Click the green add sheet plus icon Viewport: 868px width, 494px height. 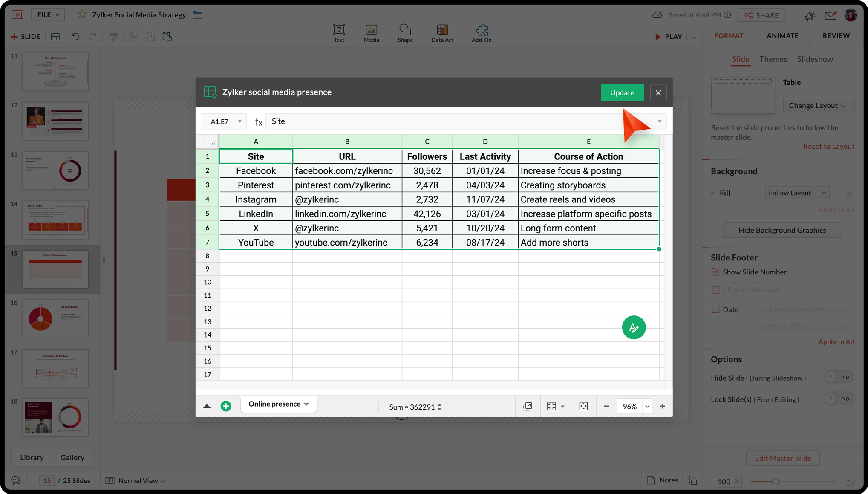pyautogui.click(x=226, y=406)
